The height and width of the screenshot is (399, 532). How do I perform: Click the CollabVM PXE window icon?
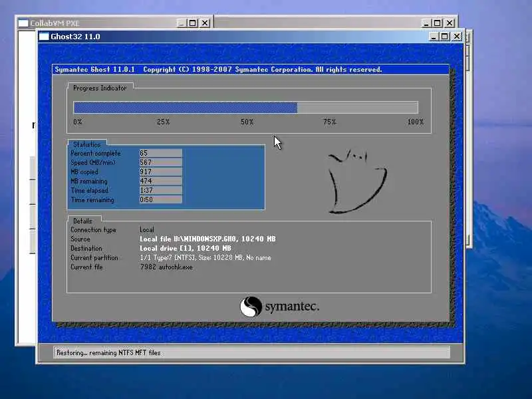[23, 23]
